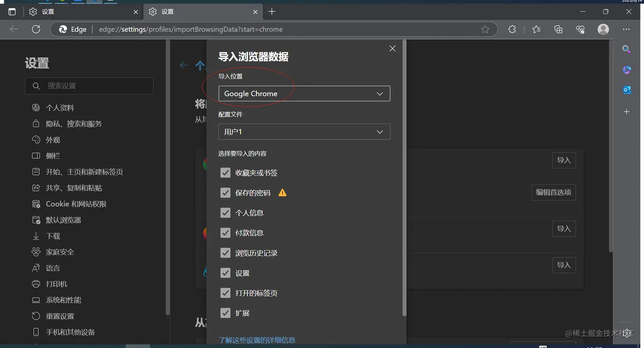Close the first 设置 tab
The width and height of the screenshot is (644, 348).
(136, 12)
